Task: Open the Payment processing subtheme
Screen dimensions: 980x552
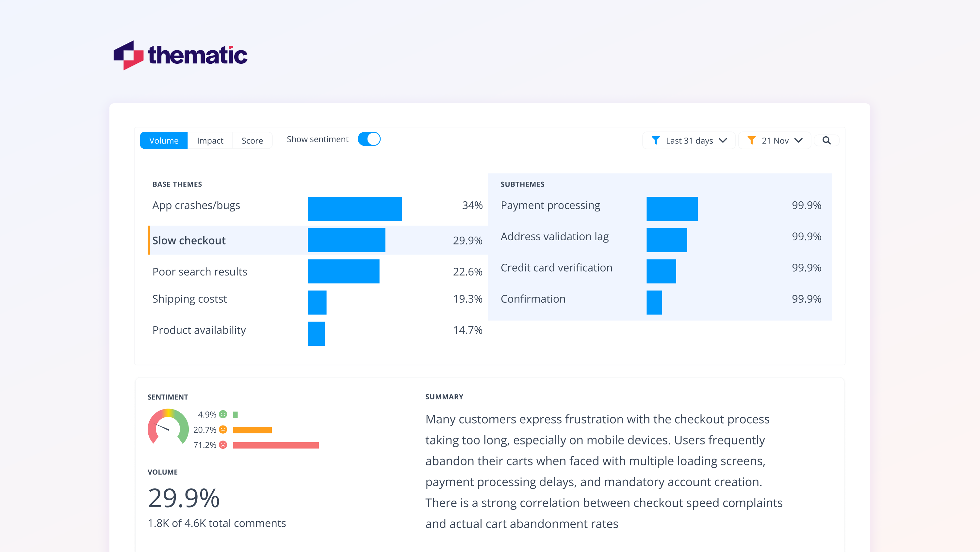Action: [550, 205]
